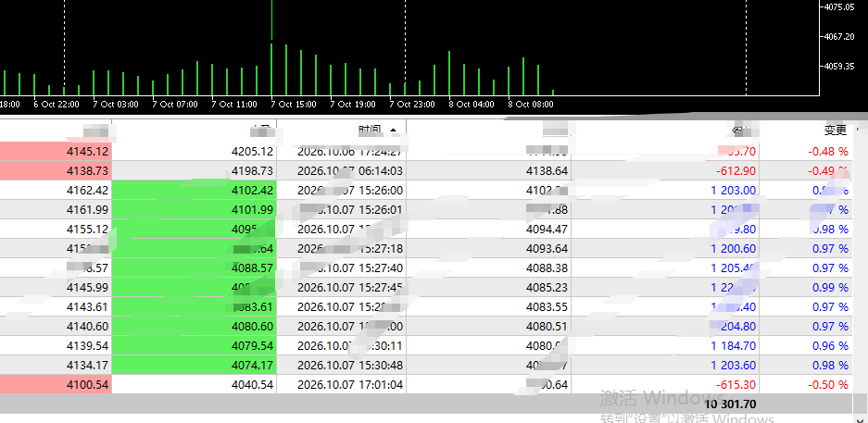
Task: Click the 变更 column header
Action: point(836,131)
